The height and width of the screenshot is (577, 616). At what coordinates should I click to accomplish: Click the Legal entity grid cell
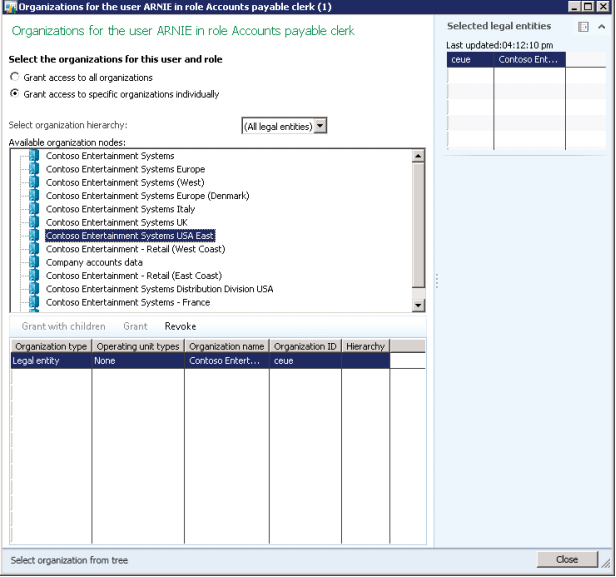point(51,361)
